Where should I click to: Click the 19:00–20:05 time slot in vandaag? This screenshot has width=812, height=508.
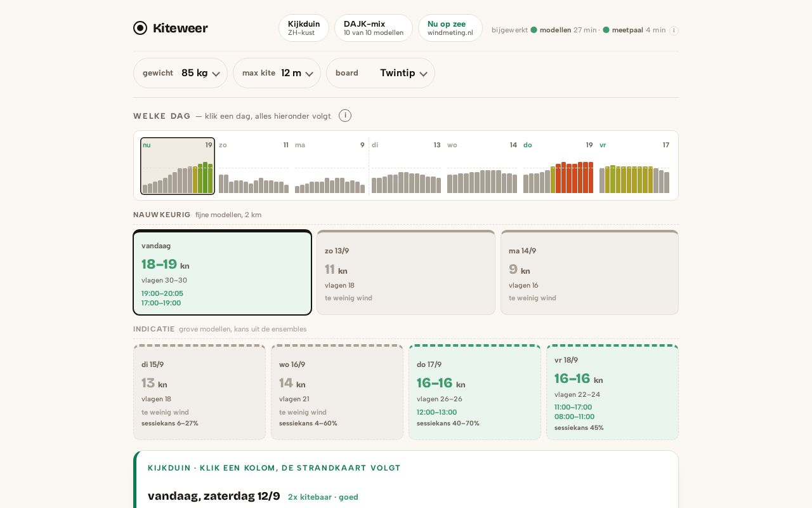tap(162, 293)
